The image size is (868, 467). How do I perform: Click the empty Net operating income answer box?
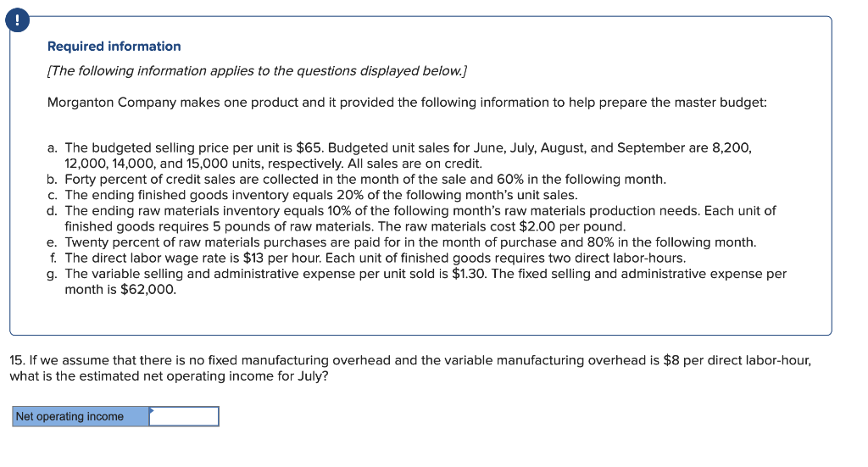[184, 416]
